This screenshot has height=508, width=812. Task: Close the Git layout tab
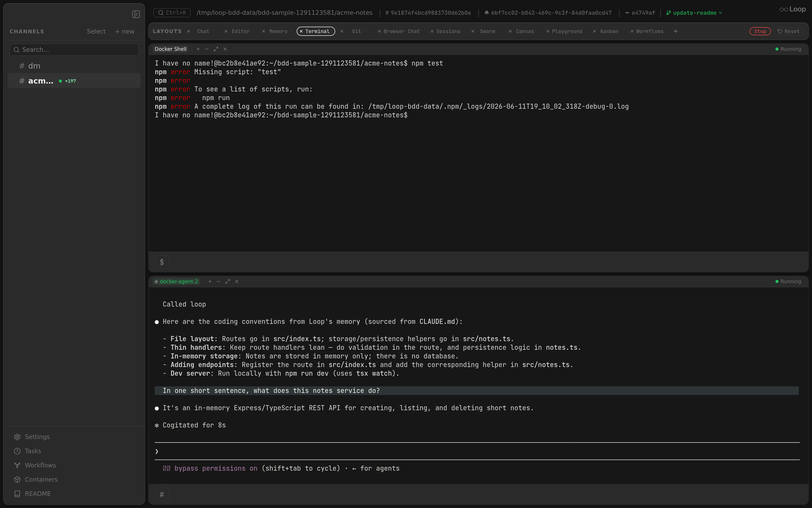pyautogui.click(x=342, y=31)
